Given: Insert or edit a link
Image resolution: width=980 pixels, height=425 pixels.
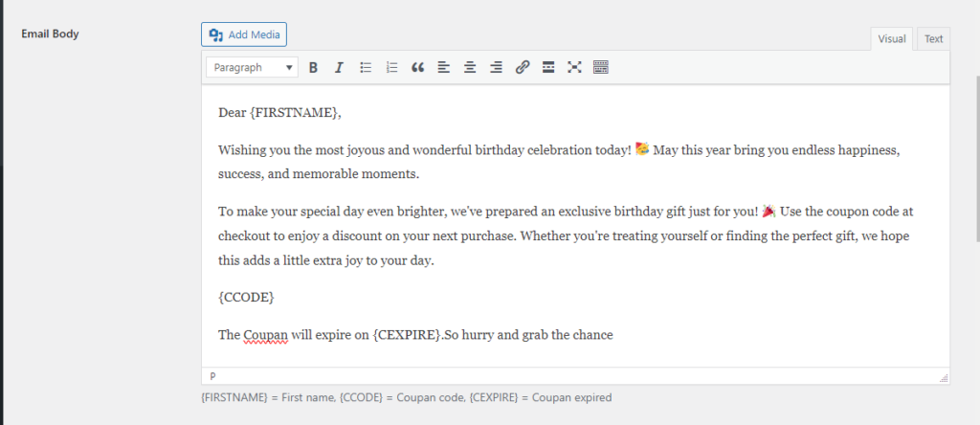Looking at the screenshot, I should pyautogui.click(x=523, y=68).
